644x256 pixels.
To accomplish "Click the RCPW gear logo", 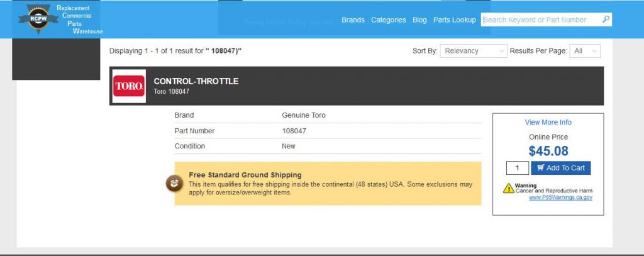I will [38, 19].
